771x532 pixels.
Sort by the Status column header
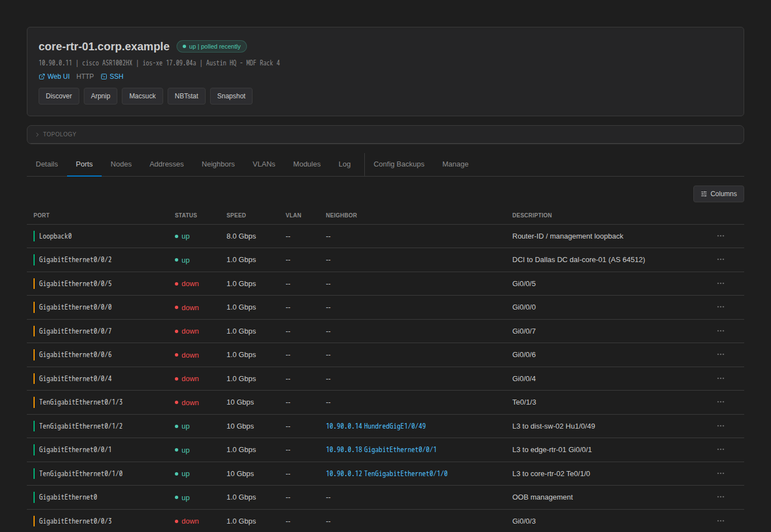(x=186, y=215)
